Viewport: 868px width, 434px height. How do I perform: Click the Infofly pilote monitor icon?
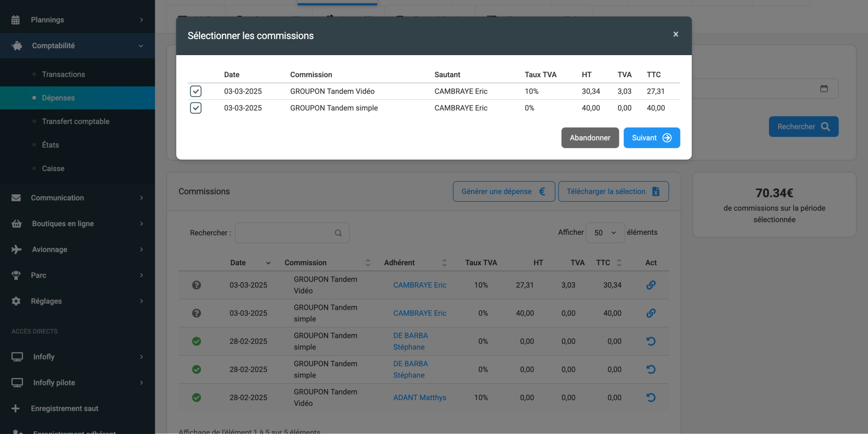click(x=17, y=383)
